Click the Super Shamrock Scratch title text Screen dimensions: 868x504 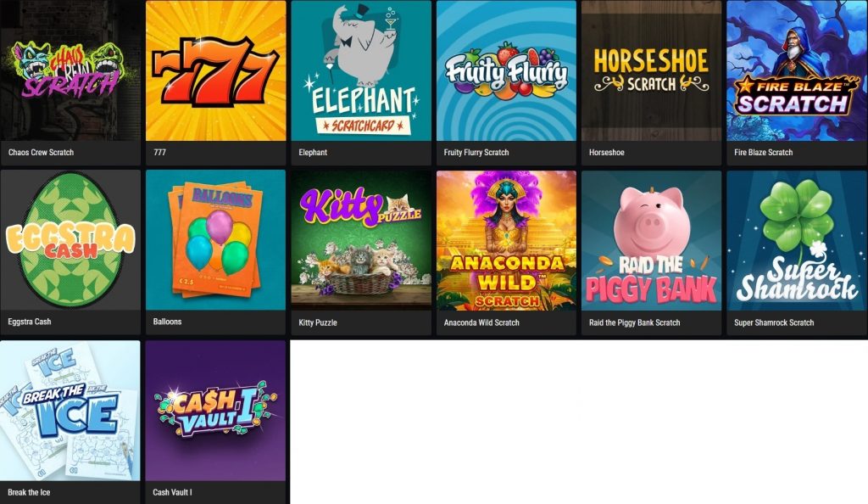[x=774, y=322]
